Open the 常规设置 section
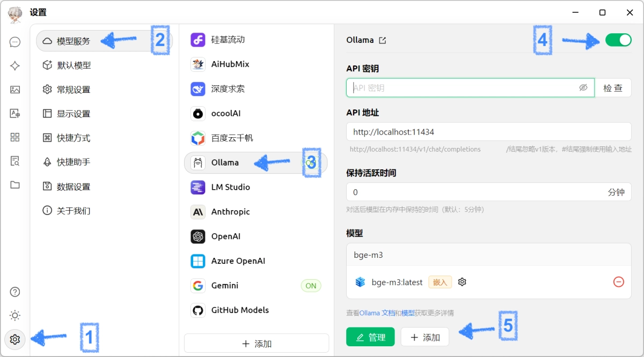This screenshot has height=357, width=644. pos(104,90)
